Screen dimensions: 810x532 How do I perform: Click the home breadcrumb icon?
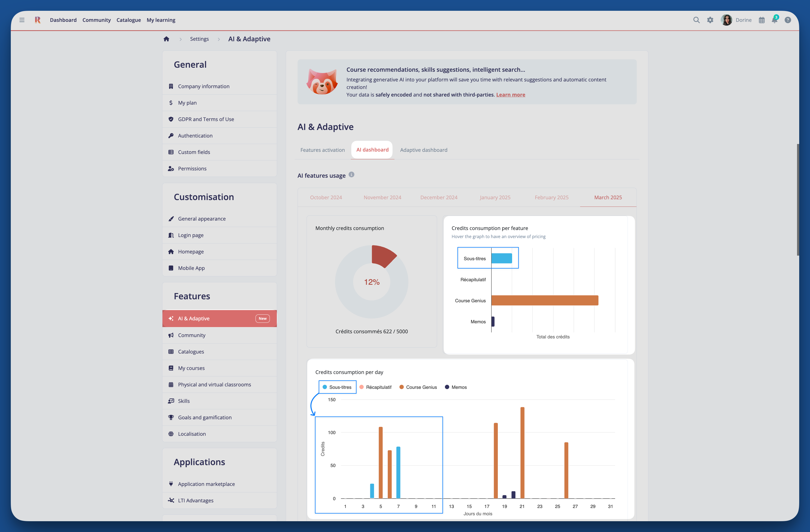tap(166, 39)
